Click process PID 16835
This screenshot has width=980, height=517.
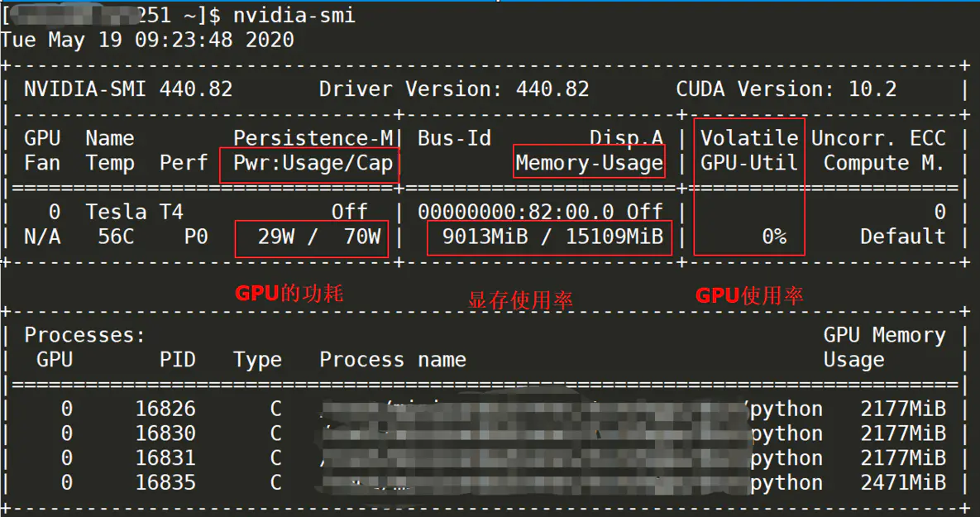165,482
